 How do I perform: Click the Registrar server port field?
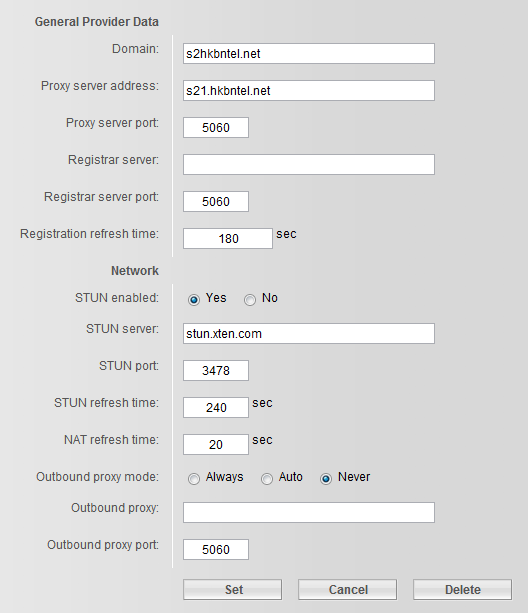tap(216, 201)
